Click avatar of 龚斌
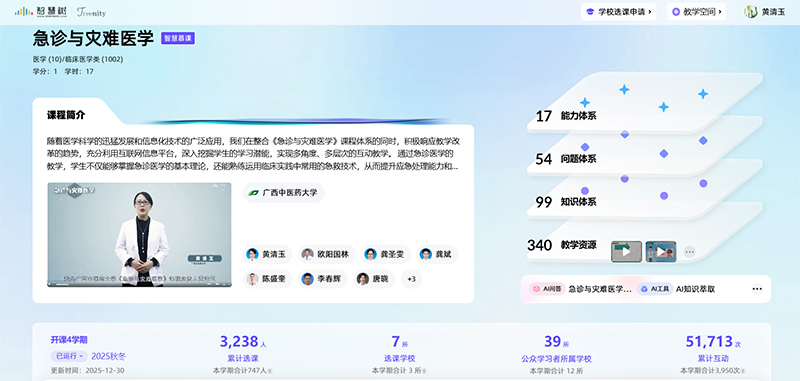Image resolution: width=800 pixels, height=381 pixels. pyautogui.click(x=426, y=254)
